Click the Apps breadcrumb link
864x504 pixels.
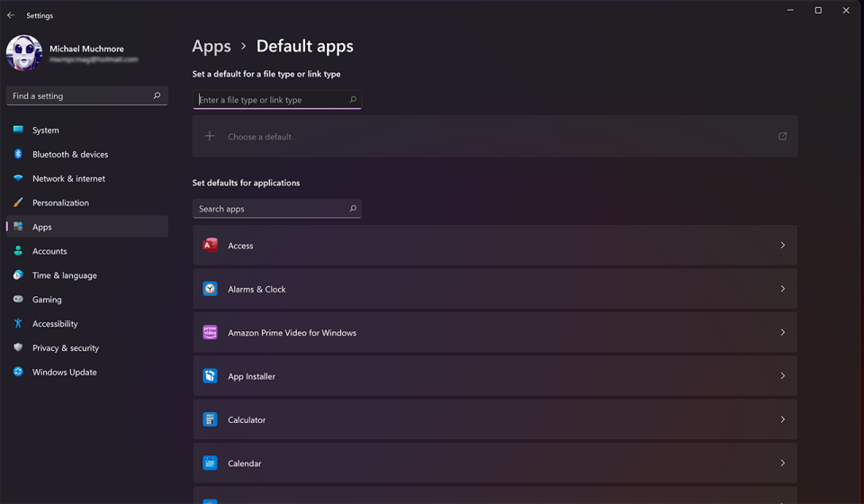[x=211, y=46]
